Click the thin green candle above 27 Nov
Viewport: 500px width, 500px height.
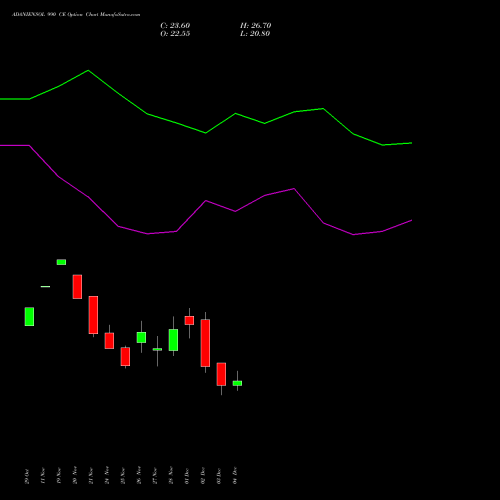[x=157, y=349]
